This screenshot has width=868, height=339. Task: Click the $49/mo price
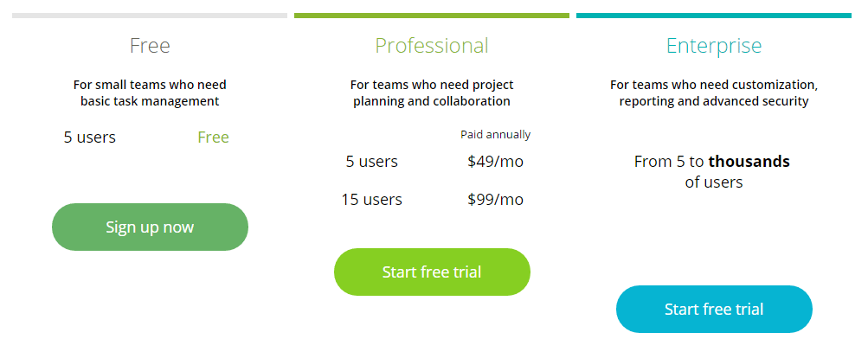[x=496, y=162]
